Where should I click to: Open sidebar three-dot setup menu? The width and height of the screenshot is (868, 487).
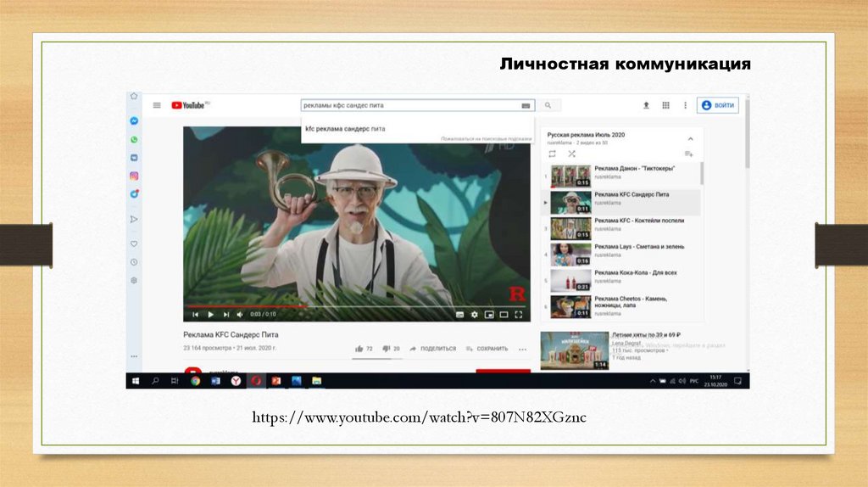134,356
